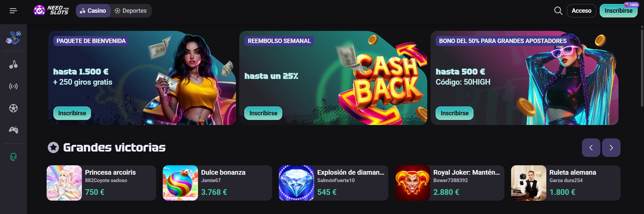The height and width of the screenshot is (214, 644).
Task: Select the cherries slots sidebar icon
Action: (13, 64)
